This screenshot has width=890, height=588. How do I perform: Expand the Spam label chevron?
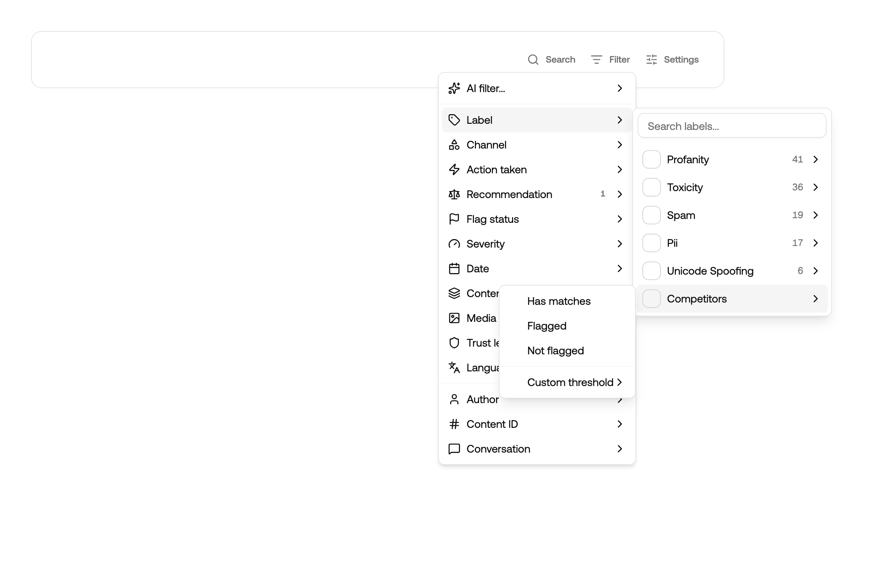tap(816, 215)
